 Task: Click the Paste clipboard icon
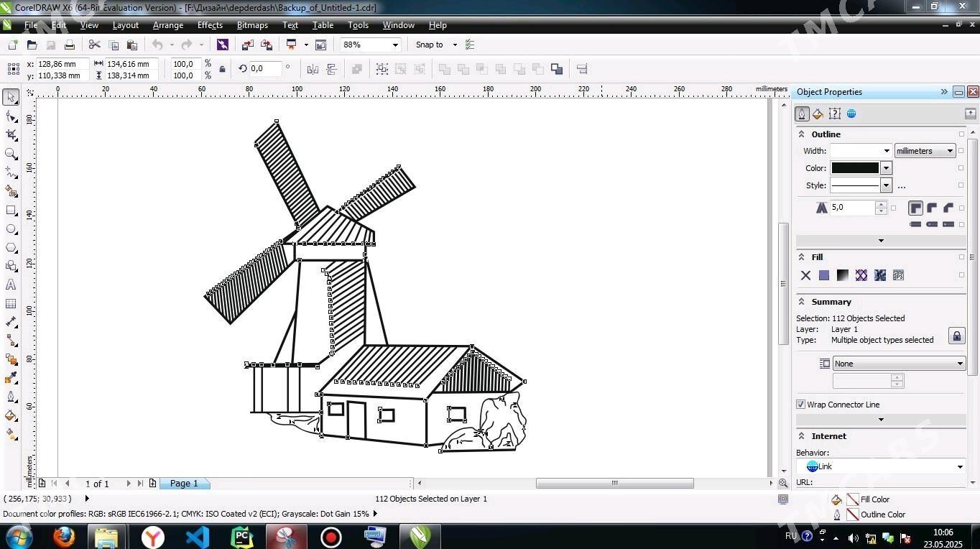pyautogui.click(x=131, y=45)
